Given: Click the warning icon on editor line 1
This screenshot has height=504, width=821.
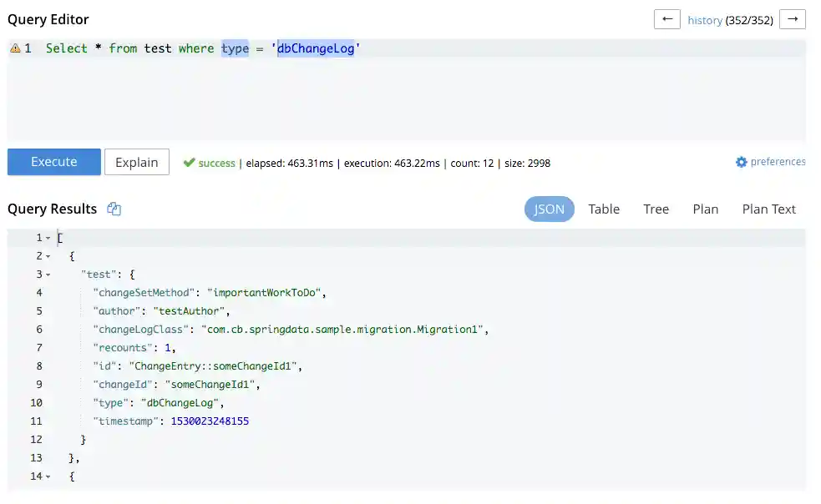Looking at the screenshot, I should 15,48.
